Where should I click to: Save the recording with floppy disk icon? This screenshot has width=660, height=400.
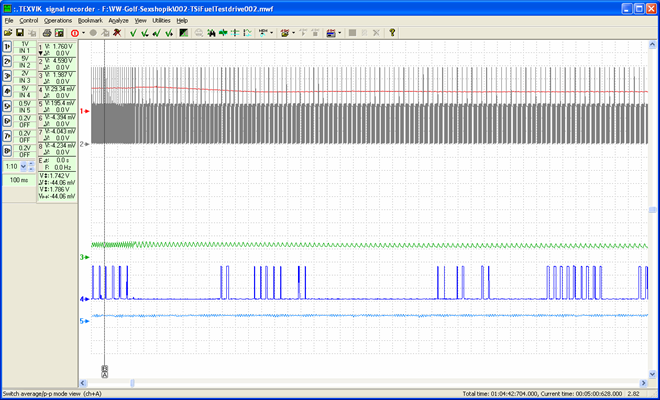(x=19, y=32)
